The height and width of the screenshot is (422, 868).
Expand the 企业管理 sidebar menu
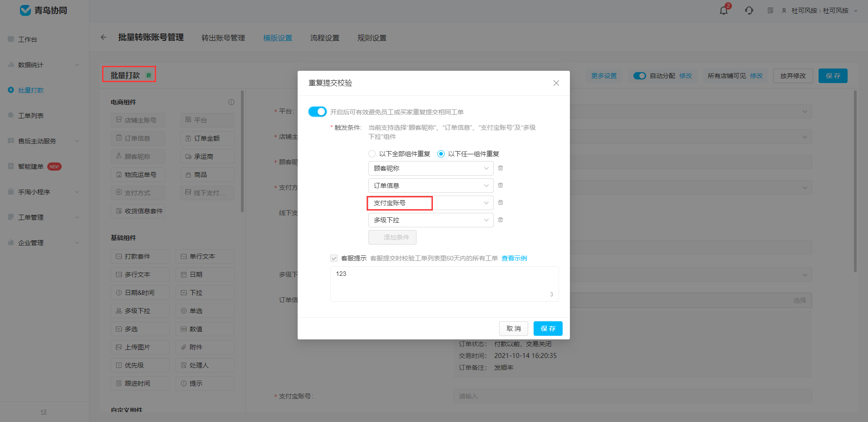(44, 243)
